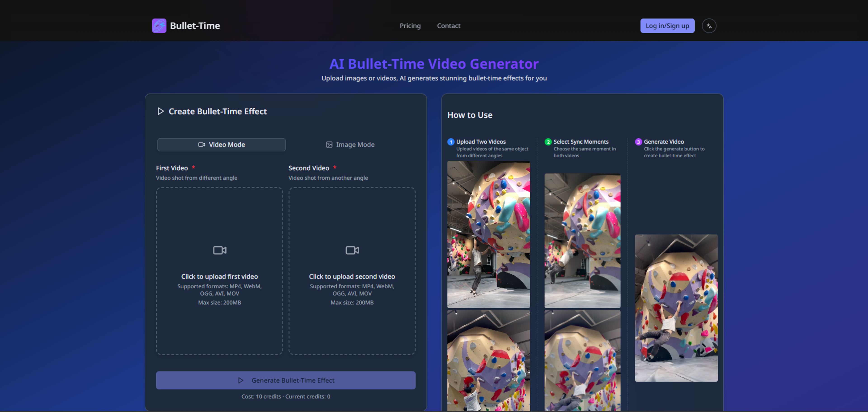Viewport: 868px width, 412px height.
Task: Click the step 1 blue number badge
Action: pos(451,142)
